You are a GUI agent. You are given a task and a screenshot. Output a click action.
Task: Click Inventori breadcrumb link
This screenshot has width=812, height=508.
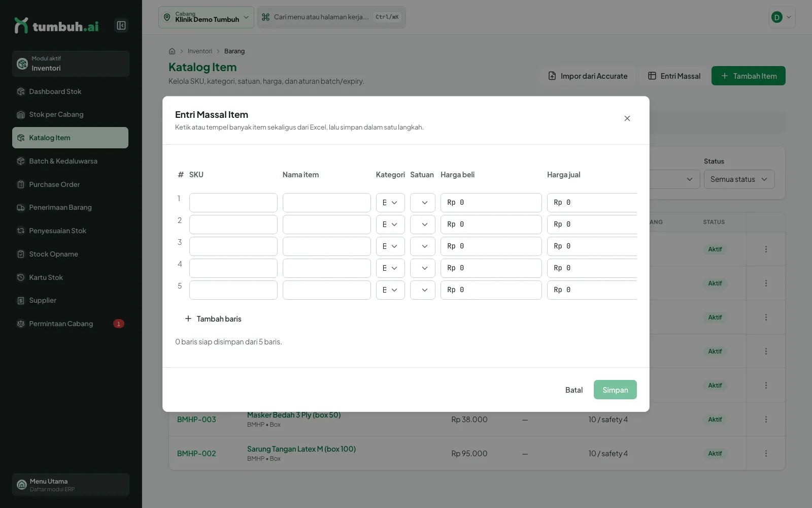(200, 51)
